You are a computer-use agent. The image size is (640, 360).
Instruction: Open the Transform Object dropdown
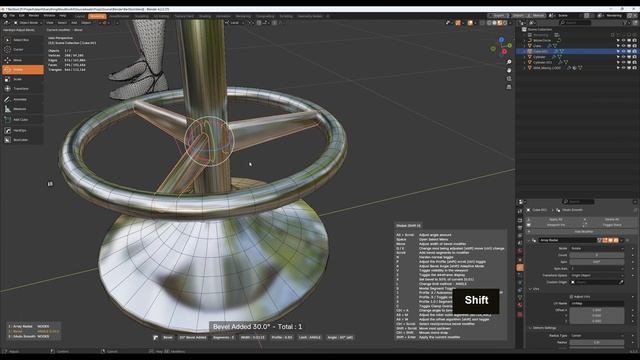(597, 276)
